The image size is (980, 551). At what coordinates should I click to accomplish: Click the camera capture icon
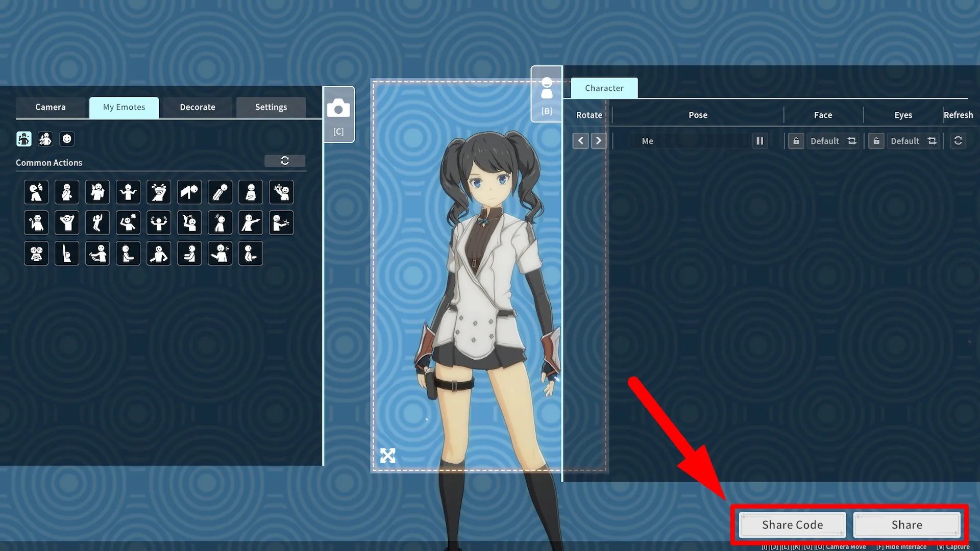point(338,109)
